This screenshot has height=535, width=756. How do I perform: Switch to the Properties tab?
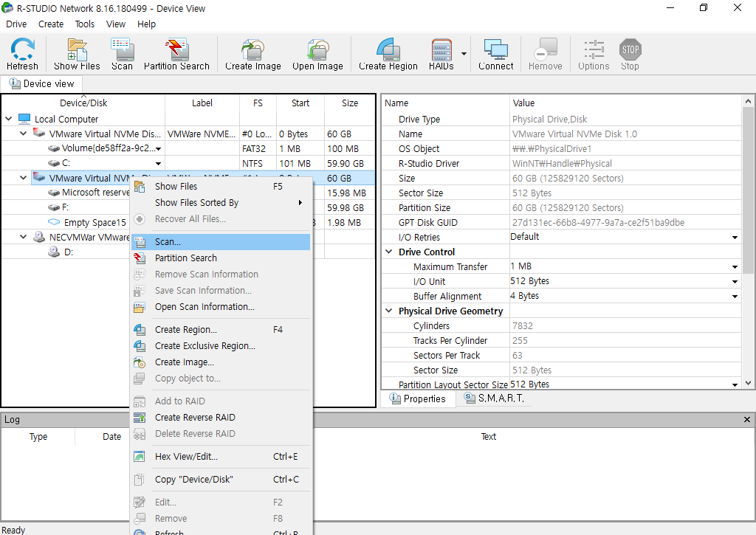click(418, 398)
